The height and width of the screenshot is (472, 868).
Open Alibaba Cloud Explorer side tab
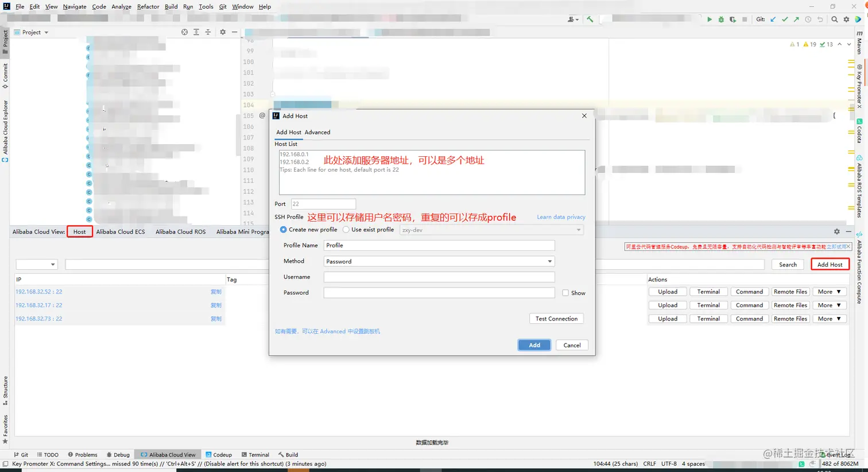pos(5,131)
